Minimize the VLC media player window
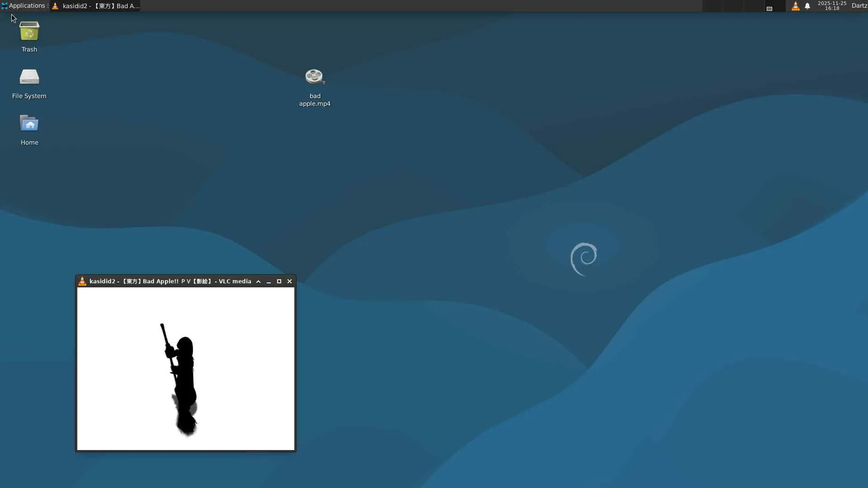 pos(269,282)
